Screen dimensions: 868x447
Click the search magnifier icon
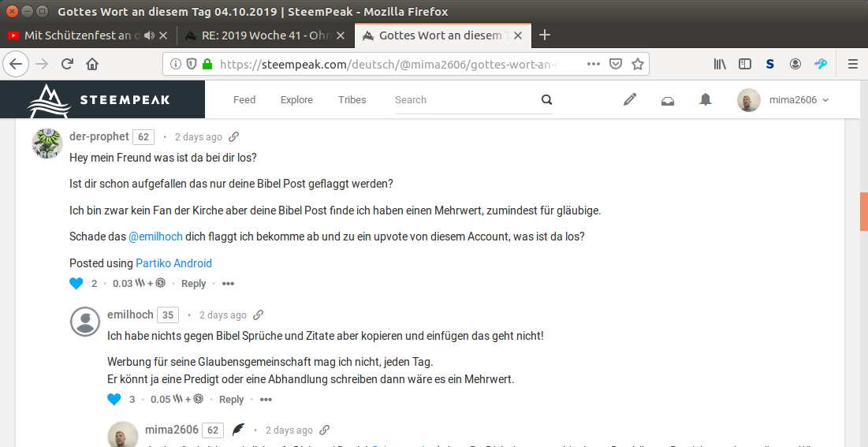[546, 100]
